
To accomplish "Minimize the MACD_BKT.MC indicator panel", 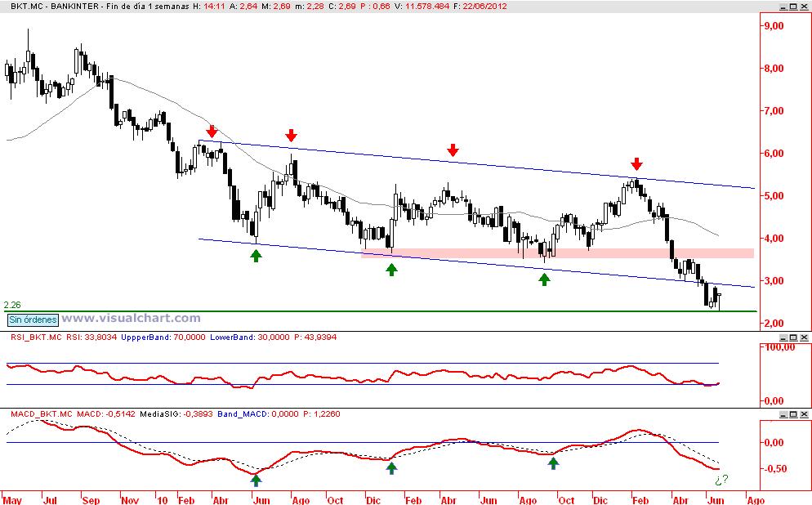I will tap(783, 414).
